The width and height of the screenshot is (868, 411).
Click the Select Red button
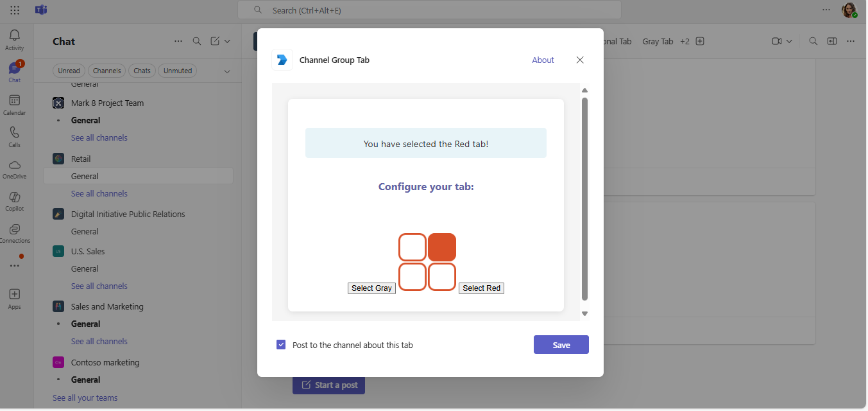point(481,288)
